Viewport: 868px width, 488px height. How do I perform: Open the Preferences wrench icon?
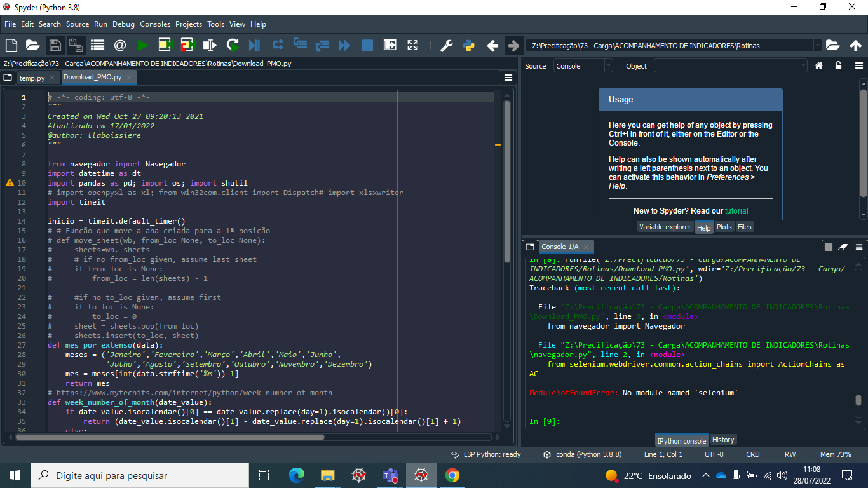coord(446,45)
